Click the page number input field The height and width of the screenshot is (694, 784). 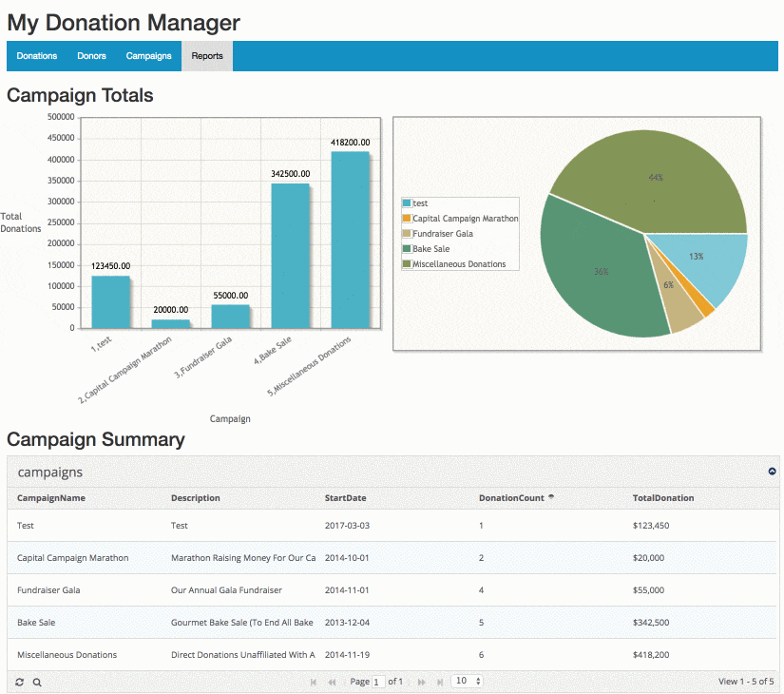378,682
